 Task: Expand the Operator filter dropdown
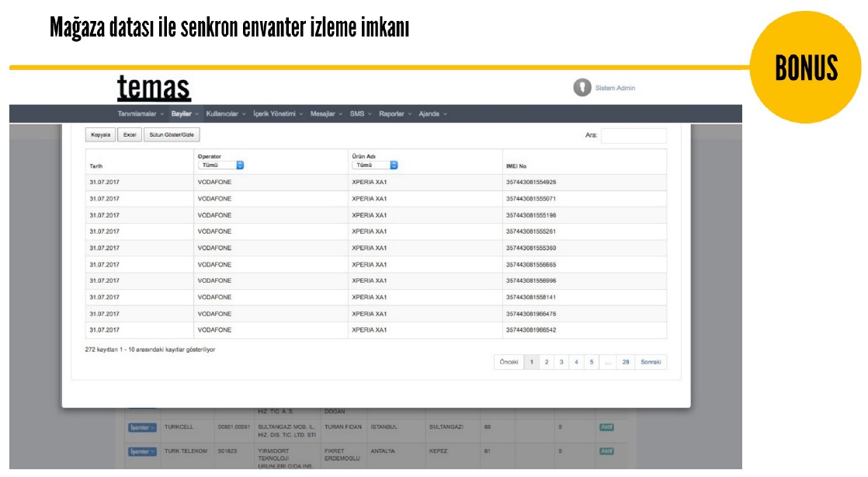220,165
